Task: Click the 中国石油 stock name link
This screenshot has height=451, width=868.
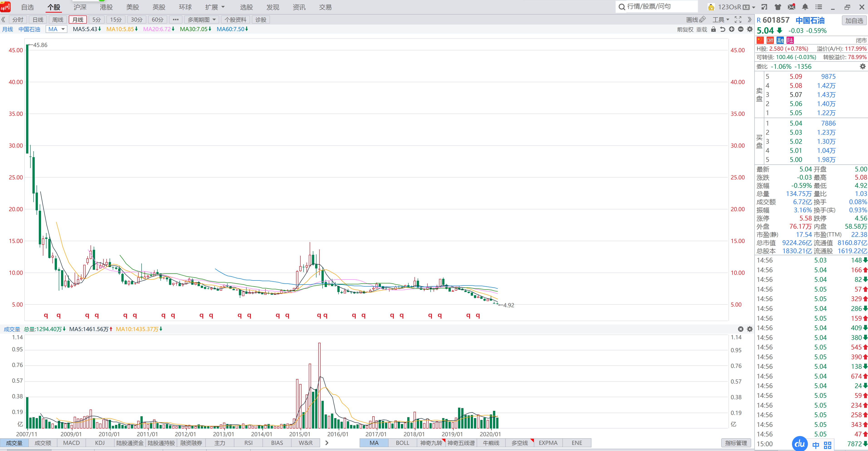Action: click(x=810, y=20)
